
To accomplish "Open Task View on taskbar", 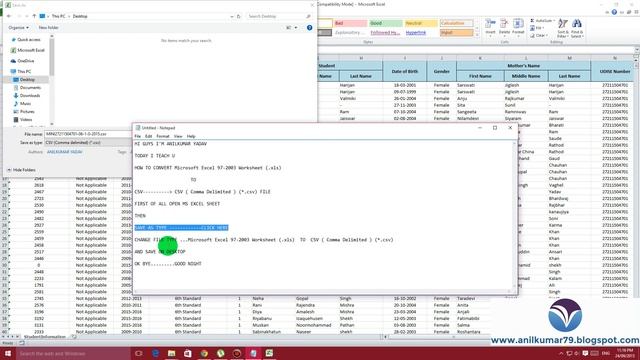I will pos(138,353).
